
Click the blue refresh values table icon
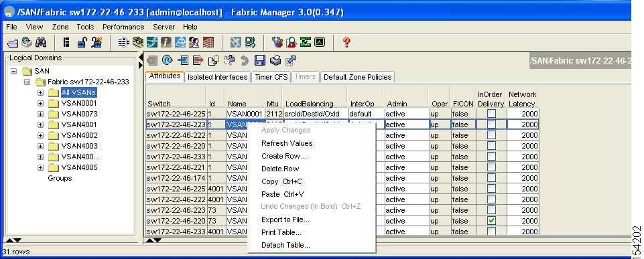(x=167, y=60)
